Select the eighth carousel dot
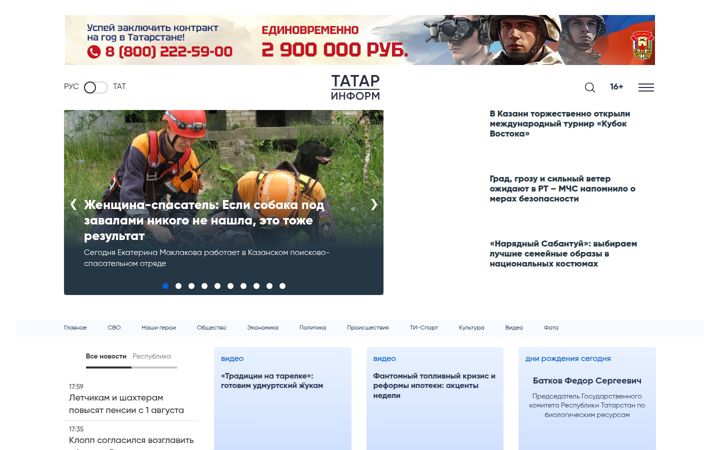This screenshot has height=450, width=720. click(x=256, y=286)
